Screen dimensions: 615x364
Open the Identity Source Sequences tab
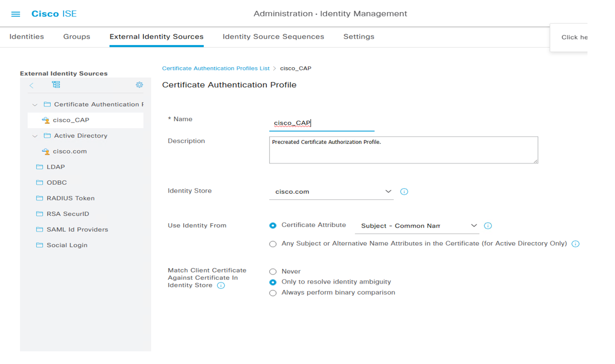click(x=273, y=37)
